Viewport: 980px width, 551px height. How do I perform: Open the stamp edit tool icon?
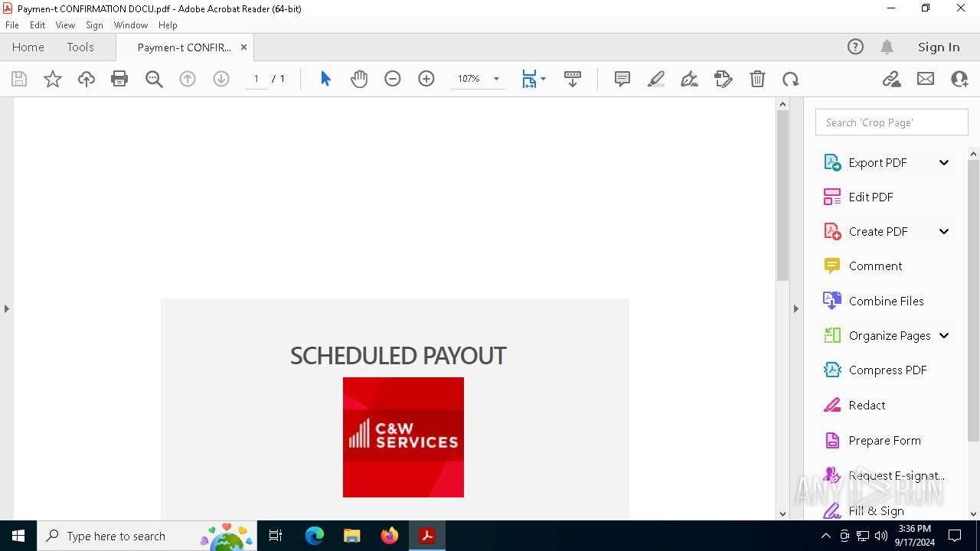pyautogui.click(x=724, y=79)
